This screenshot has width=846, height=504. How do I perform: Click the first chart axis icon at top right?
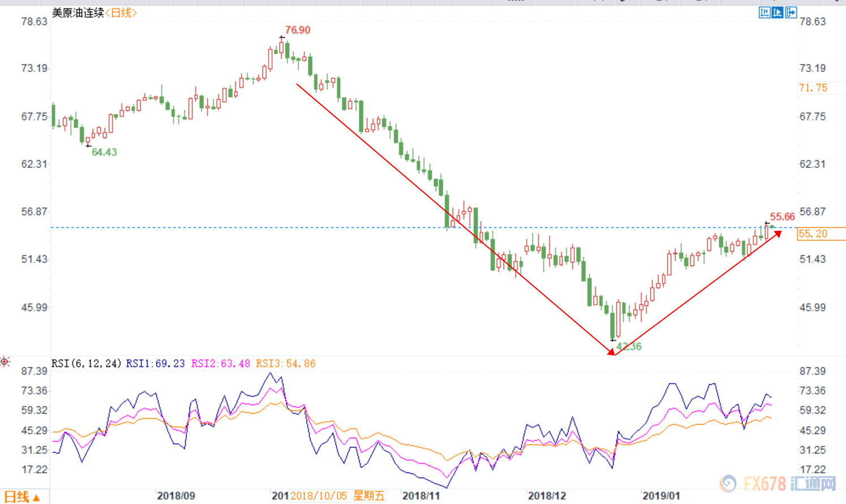coord(765,12)
